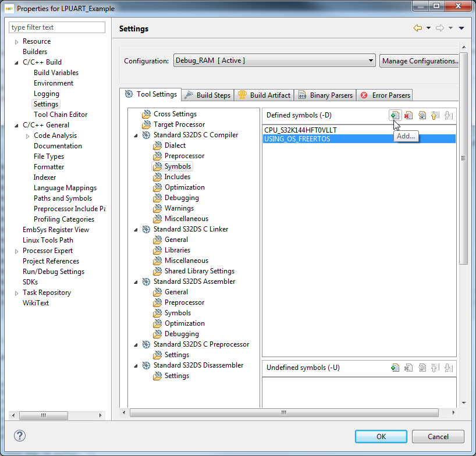Click the OK button
The height and width of the screenshot is (456, 476).
[381, 436]
